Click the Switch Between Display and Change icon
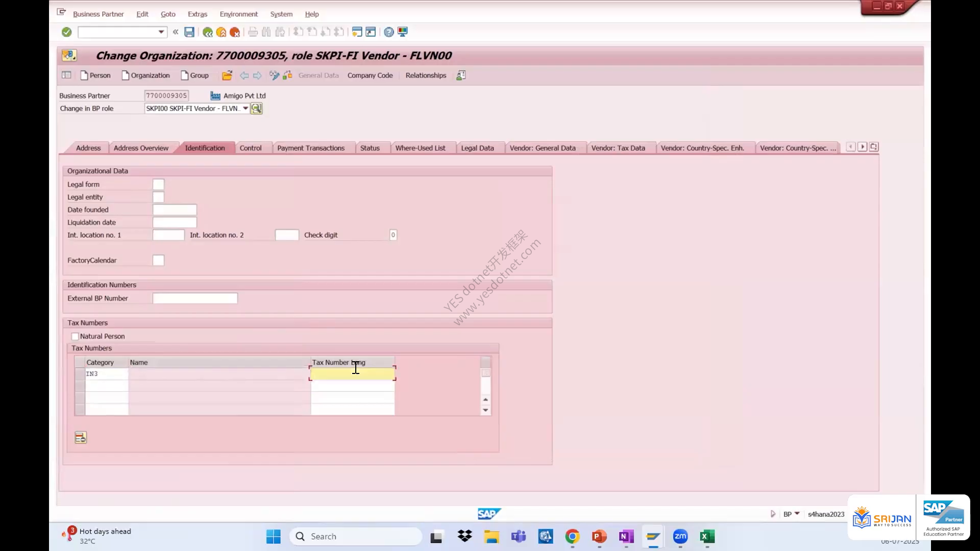This screenshot has height=551, width=980. pyautogui.click(x=274, y=76)
